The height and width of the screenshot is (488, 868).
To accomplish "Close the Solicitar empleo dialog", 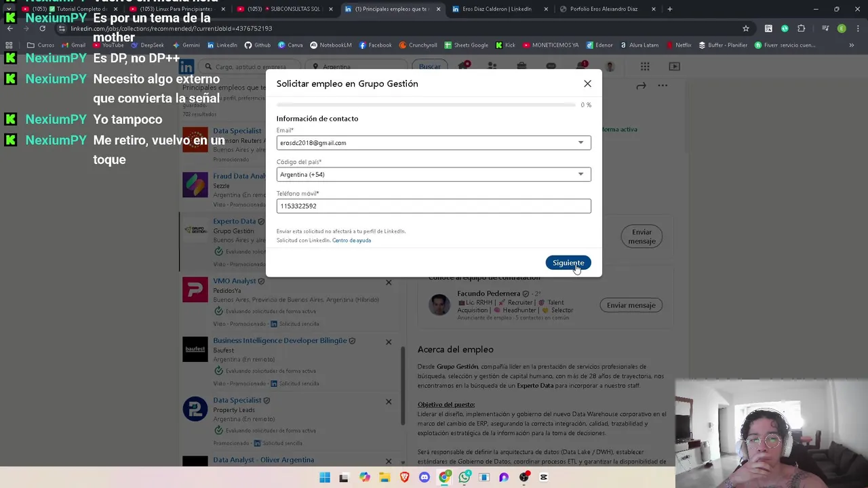I will [587, 83].
